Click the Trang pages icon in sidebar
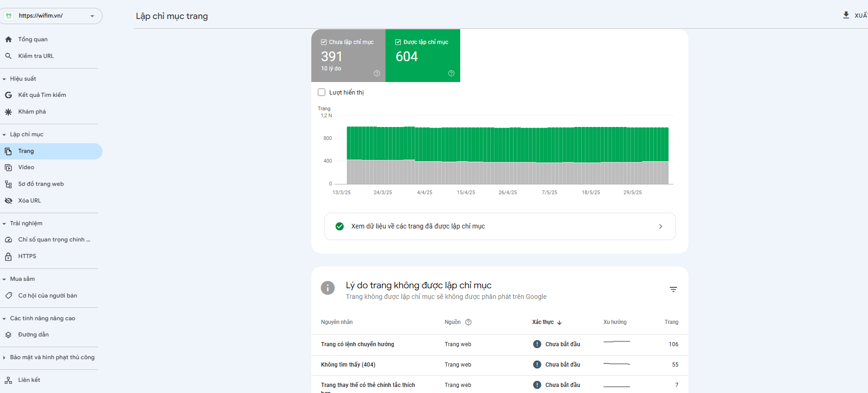 click(8, 152)
